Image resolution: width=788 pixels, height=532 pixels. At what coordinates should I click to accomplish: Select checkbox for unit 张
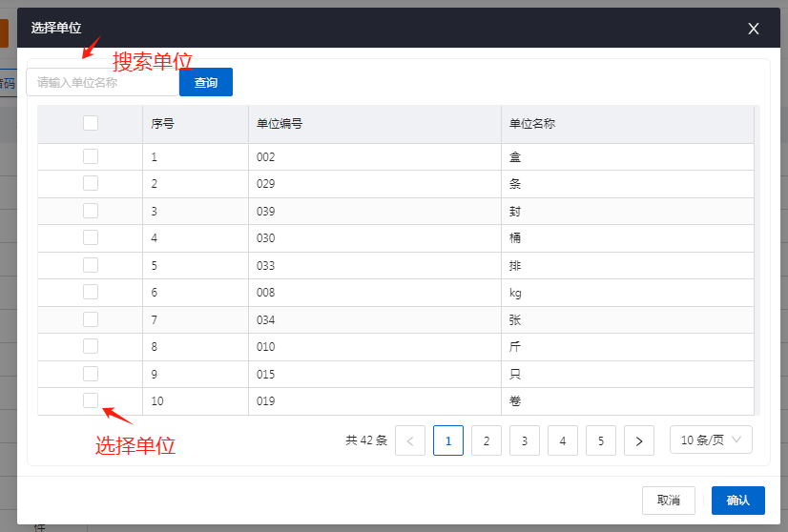(x=91, y=319)
